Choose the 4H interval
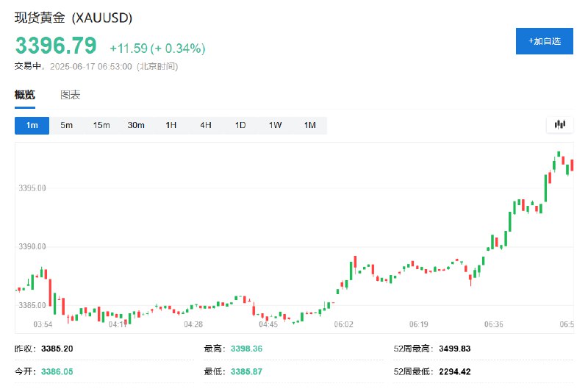The height and width of the screenshot is (389, 588). tap(206, 125)
